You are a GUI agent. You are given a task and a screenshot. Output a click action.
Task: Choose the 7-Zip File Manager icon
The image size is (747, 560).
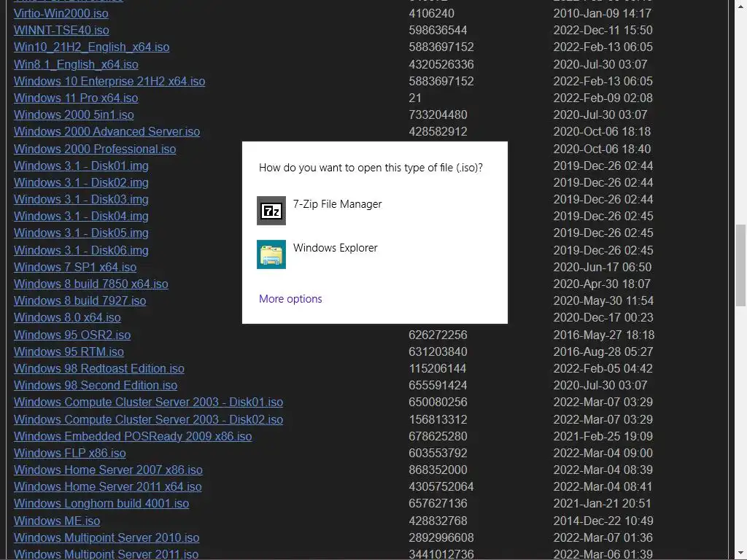click(x=271, y=211)
